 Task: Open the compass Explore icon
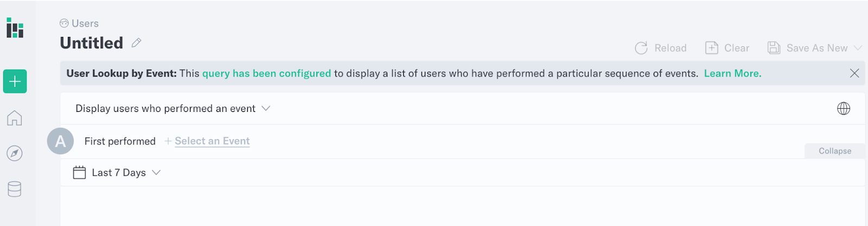tap(15, 154)
